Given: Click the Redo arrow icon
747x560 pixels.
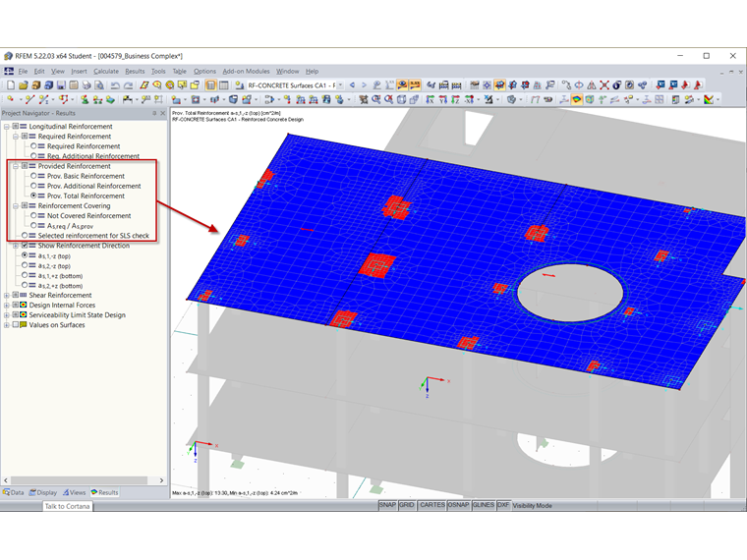Looking at the screenshot, I should [128, 85].
